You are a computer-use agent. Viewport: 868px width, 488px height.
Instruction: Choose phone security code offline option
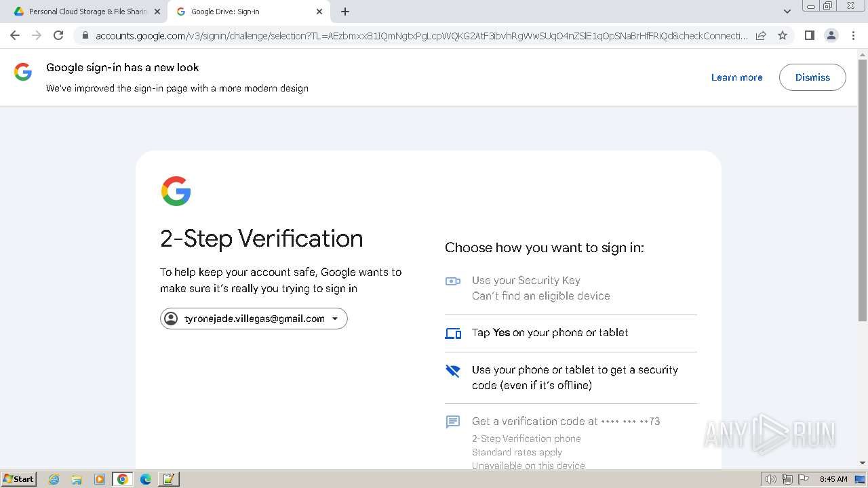(x=571, y=378)
